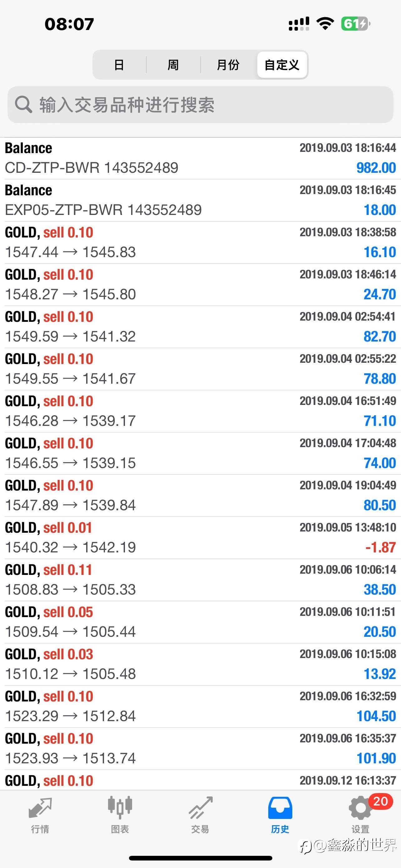Switch to the 日 day filter
This screenshot has width=401, height=868.
pyautogui.click(x=119, y=65)
